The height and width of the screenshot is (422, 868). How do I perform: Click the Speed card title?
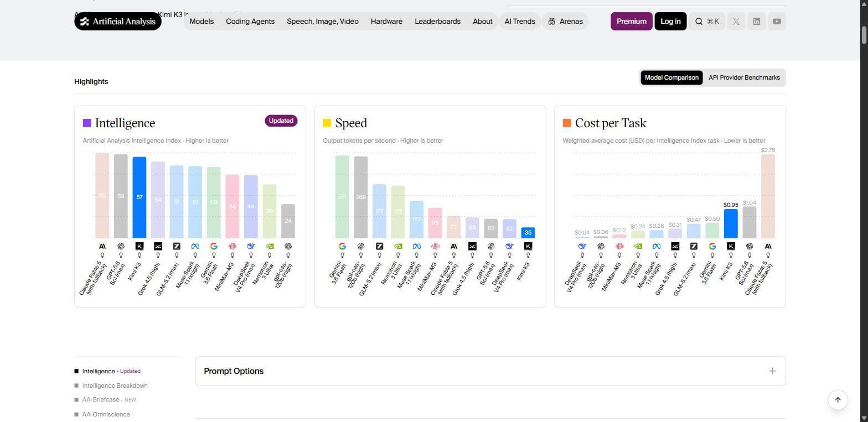351,123
